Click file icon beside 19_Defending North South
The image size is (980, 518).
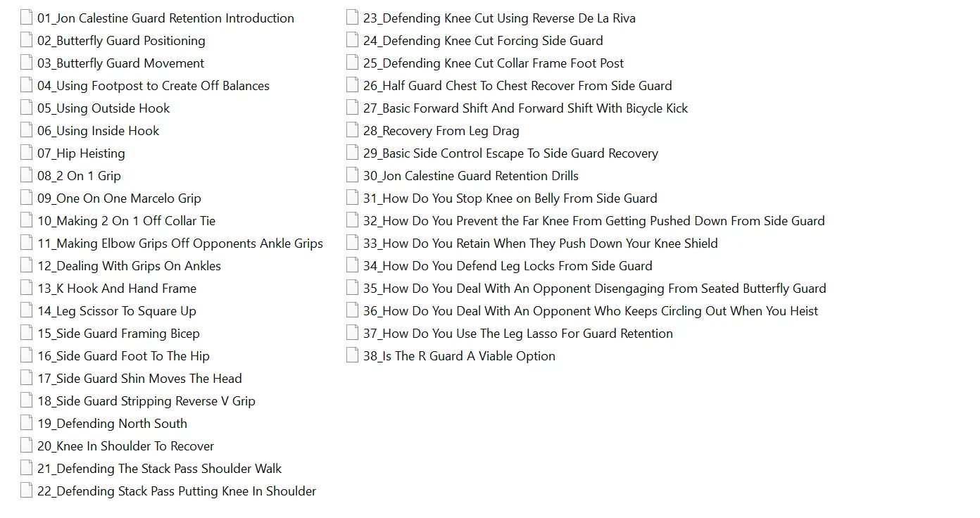(27, 424)
